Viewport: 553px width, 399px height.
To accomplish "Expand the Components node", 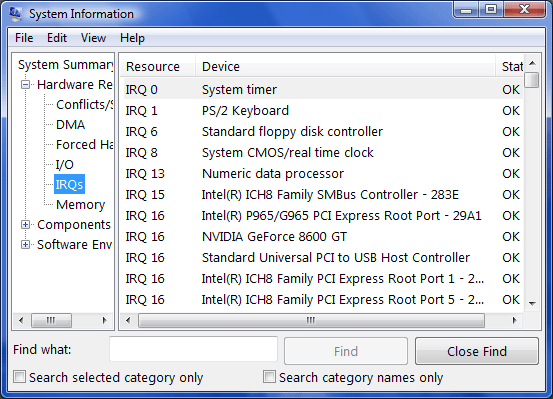I will click(x=25, y=225).
